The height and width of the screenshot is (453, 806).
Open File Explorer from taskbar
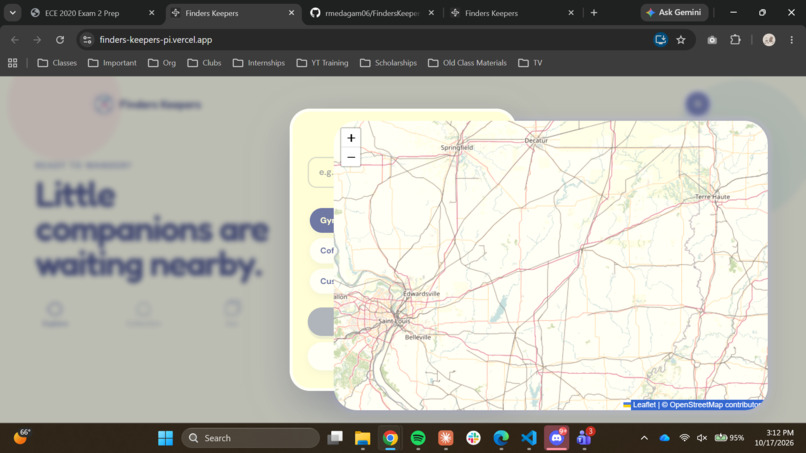pyautogui.click(x=362, y=438)
